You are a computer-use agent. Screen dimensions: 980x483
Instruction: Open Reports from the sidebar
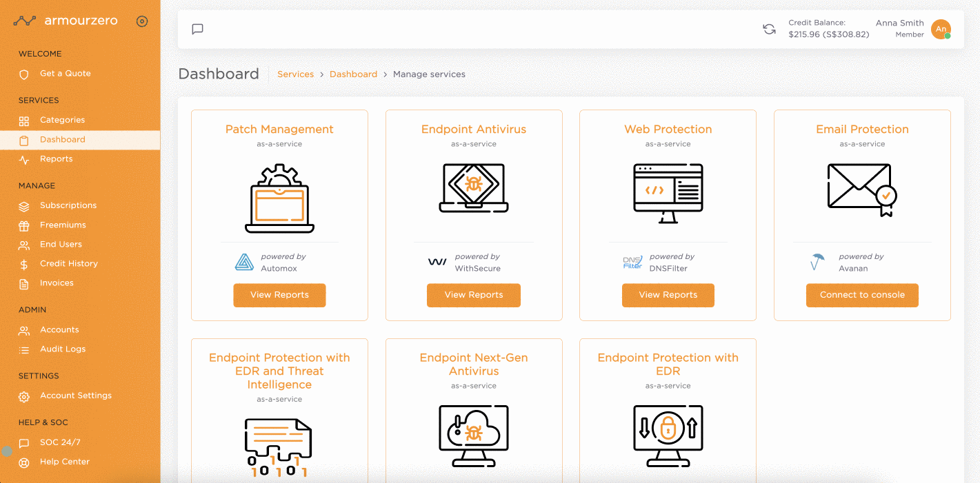point(57,159)
